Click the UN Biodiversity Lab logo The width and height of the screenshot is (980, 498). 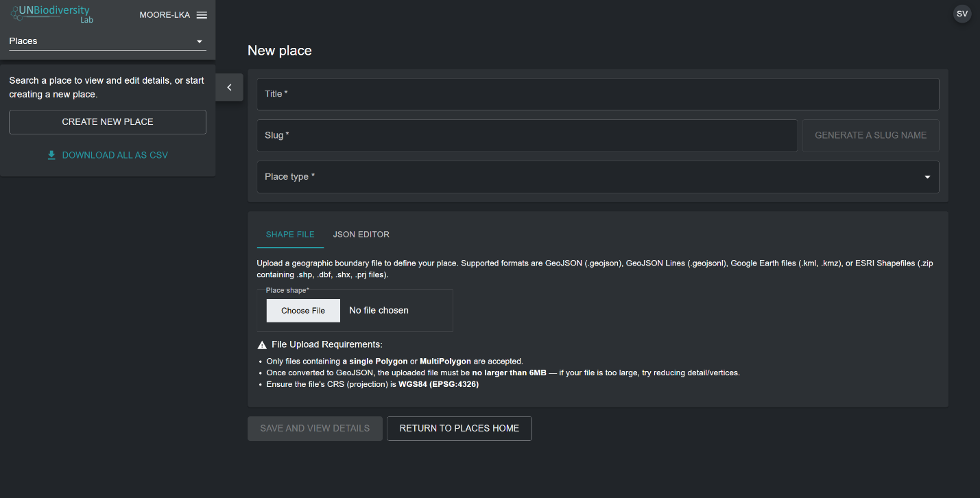pyautogui.click(x=51, y=14)
